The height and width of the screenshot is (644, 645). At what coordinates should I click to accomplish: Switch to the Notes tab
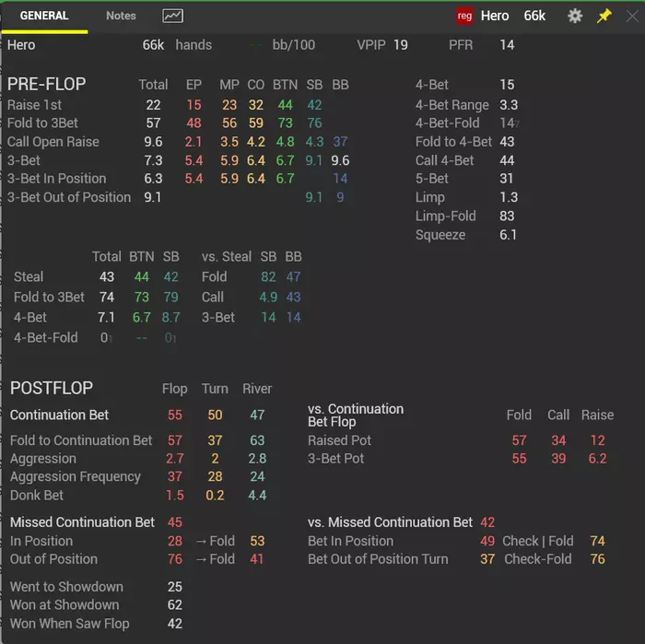coord(121,16)
